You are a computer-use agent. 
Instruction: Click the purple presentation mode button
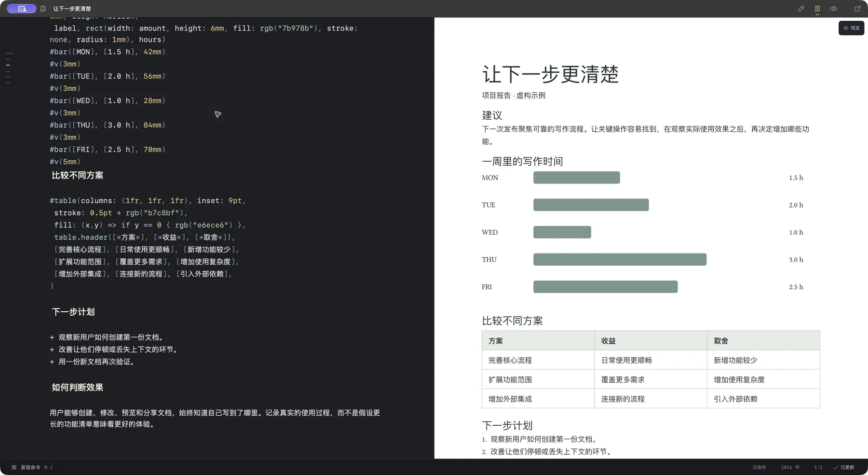pos(22,9)
